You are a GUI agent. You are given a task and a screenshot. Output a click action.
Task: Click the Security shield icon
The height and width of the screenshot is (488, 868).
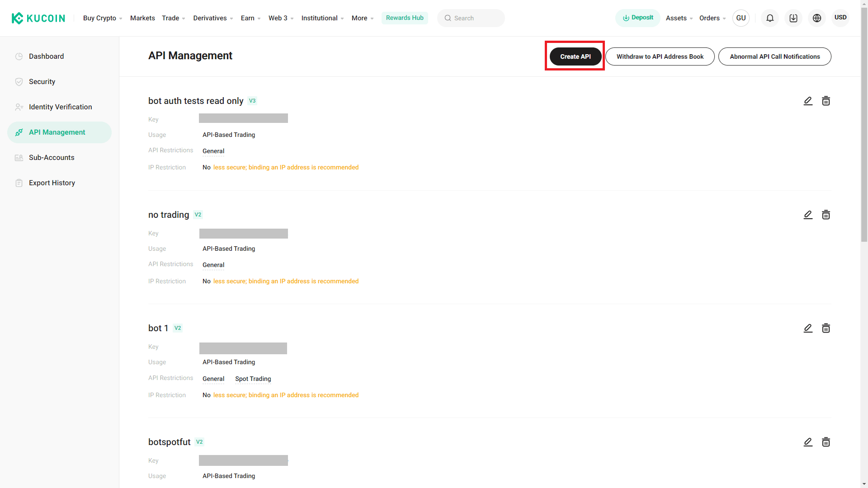point(19,82)
